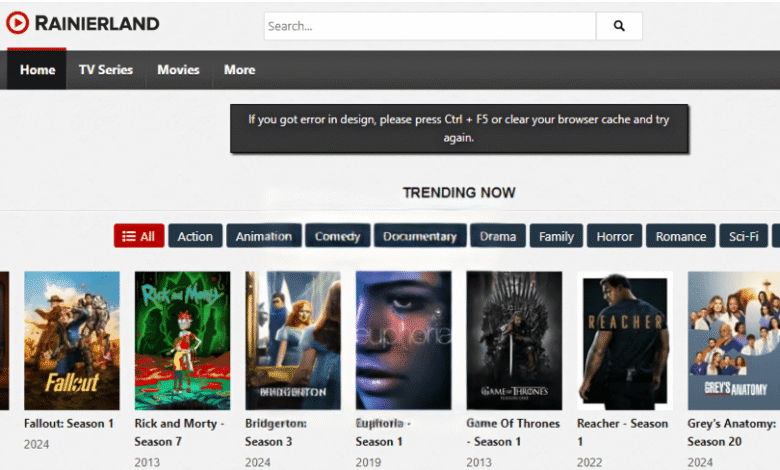780x470 pixels.
Task: Click the year 2019 under Euphoria
Action: (x=368, y=463)
